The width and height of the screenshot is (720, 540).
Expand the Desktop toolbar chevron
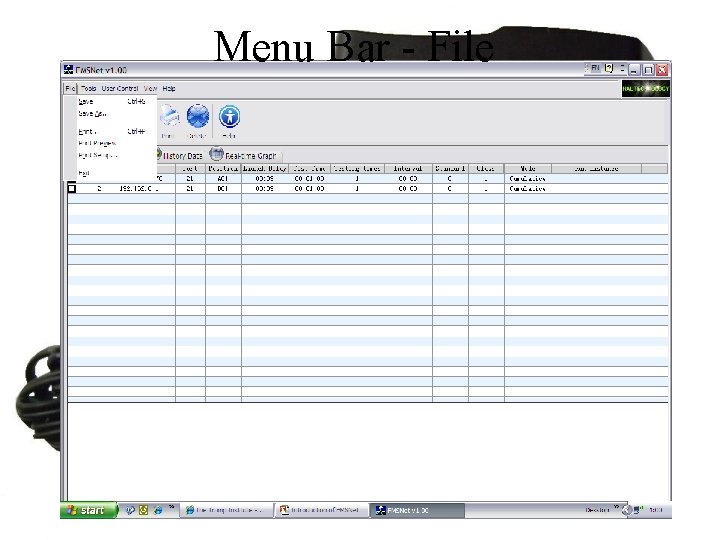pyautogui.click(x=616, y=507)
